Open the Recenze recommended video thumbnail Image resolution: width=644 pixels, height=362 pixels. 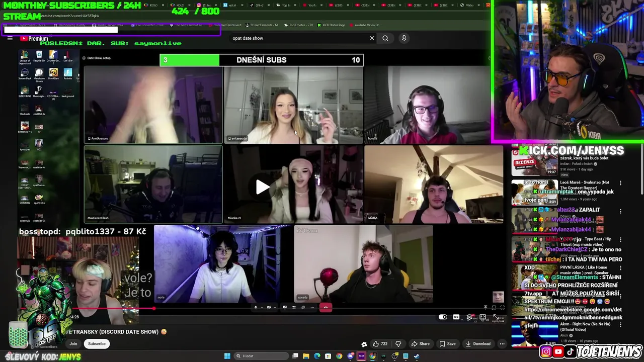[534, 162]
